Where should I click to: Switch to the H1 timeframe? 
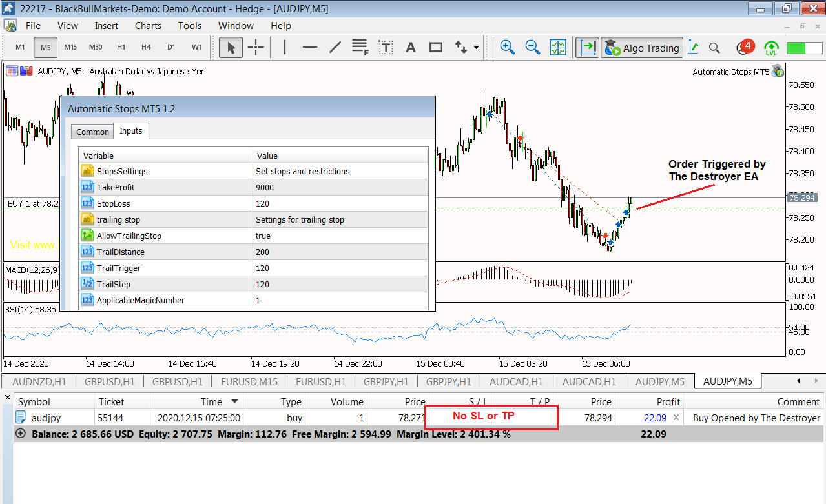pos(121,47)
